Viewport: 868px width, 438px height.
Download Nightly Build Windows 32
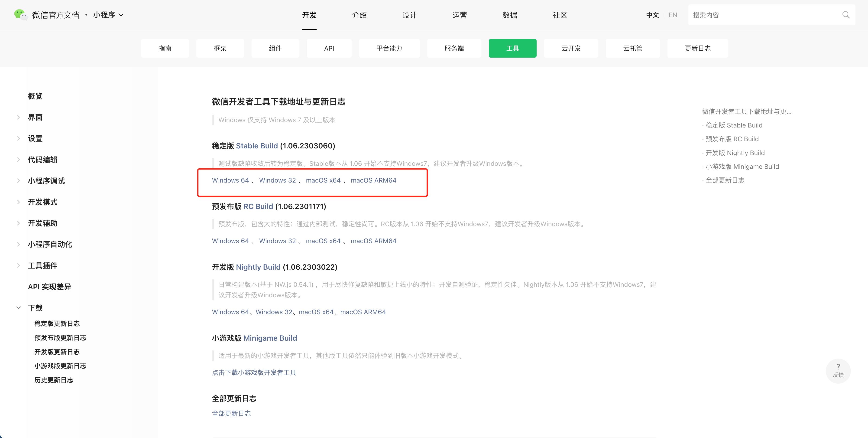coord(274,312)
